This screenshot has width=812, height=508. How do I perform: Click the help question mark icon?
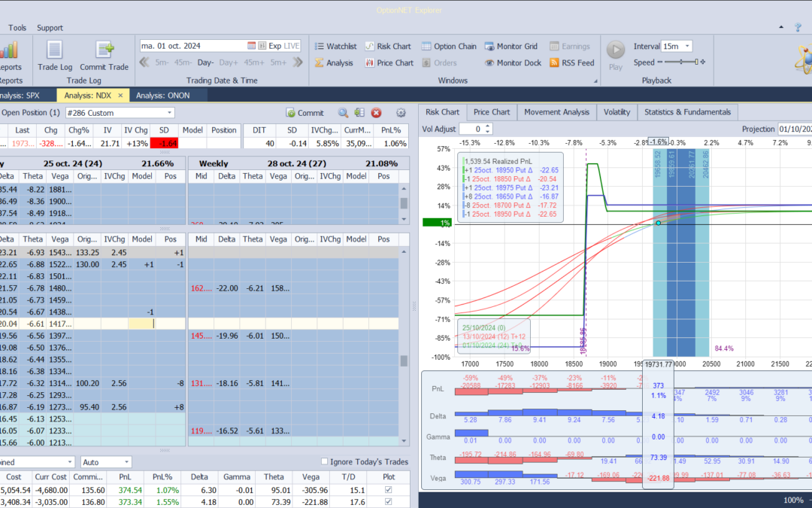(798, 27)
